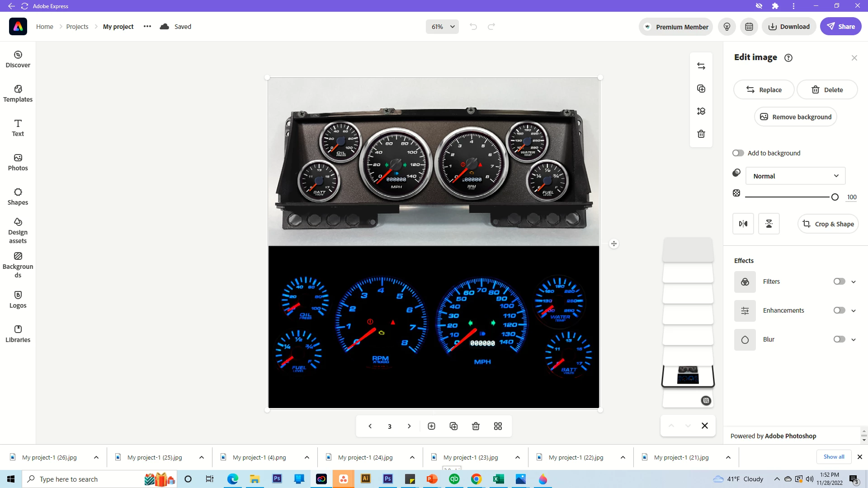
Task: Click the Remove background button
Action: 795,117
